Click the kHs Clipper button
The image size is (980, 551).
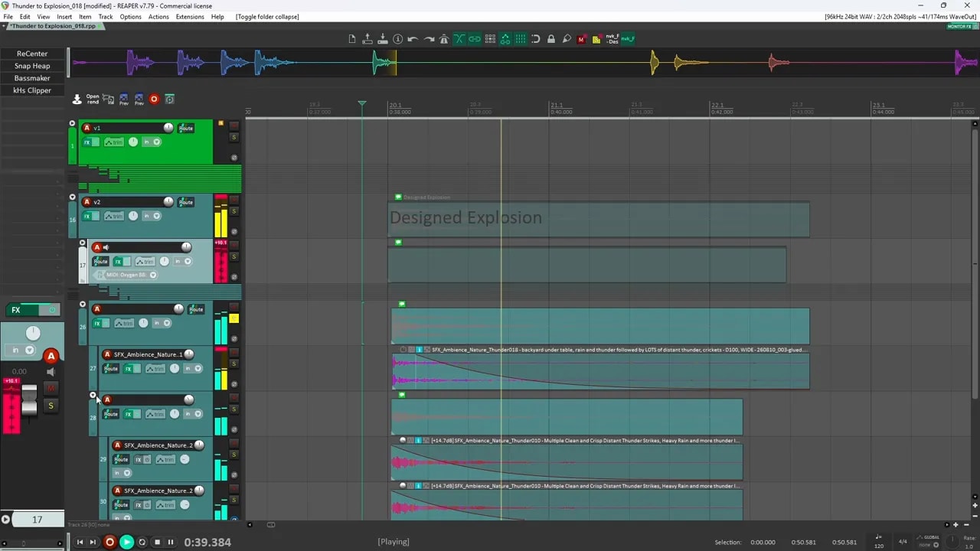pyautogui.click(x=32, y=90)
